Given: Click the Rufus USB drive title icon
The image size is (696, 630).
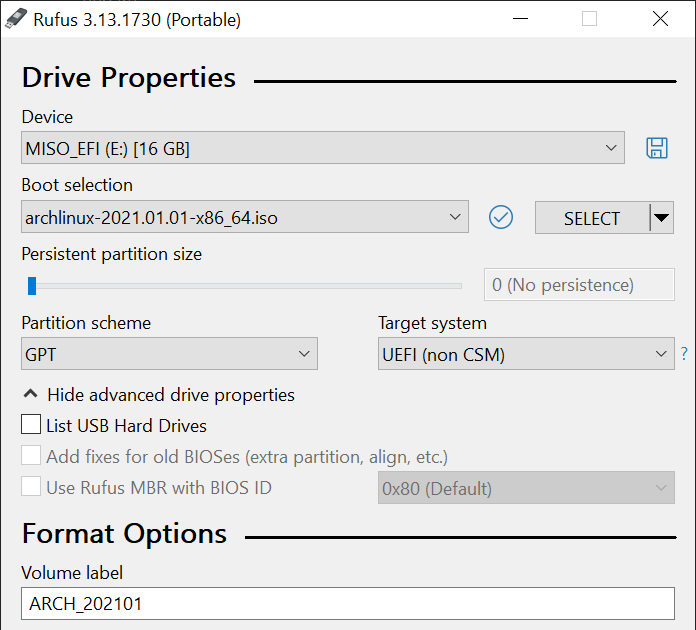Looking at the screenshot, I should [16, 19].
